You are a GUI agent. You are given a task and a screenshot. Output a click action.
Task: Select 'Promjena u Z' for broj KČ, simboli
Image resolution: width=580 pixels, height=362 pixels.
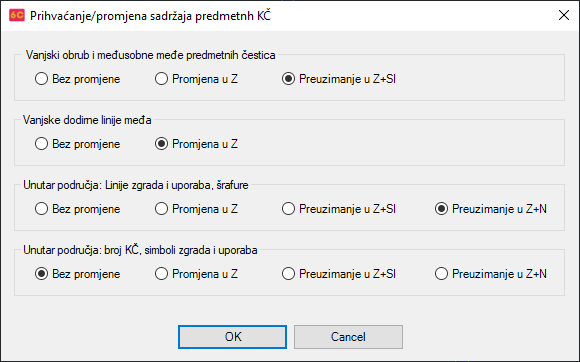coord(196,274)
